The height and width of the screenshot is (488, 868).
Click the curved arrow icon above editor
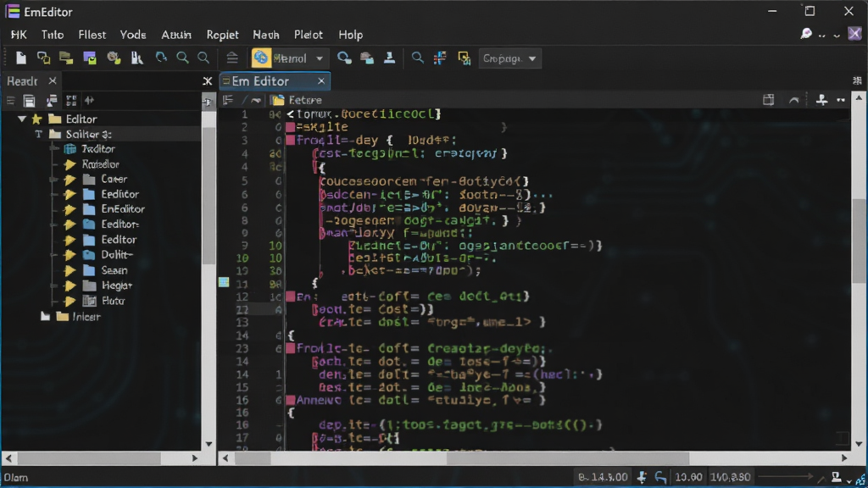[793, 100]
